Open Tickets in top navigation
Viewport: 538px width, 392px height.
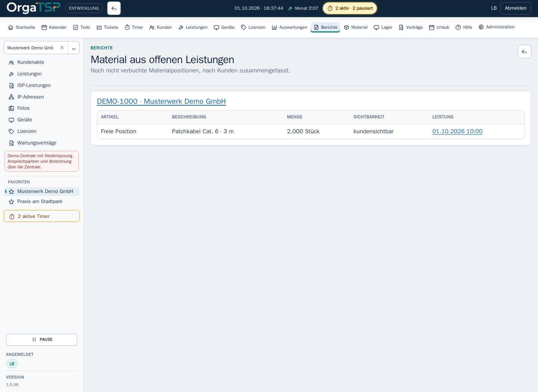pyautogui.click(x=107, y=27)
